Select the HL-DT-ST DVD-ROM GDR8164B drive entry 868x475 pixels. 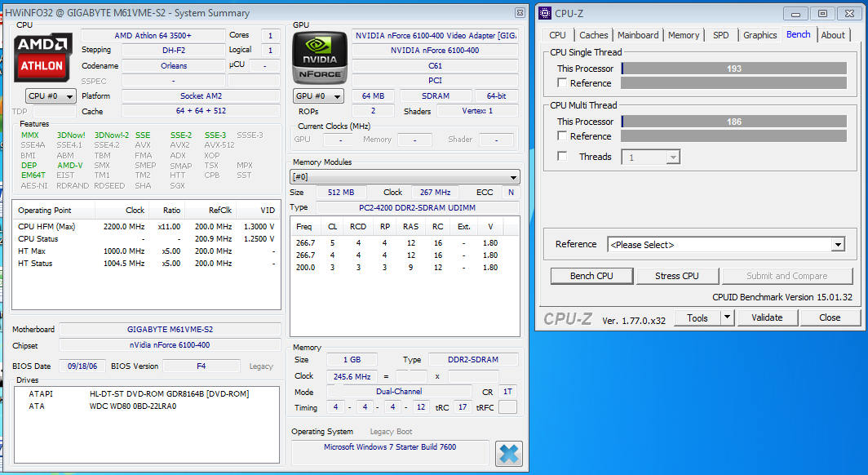(x=147, y=394)
